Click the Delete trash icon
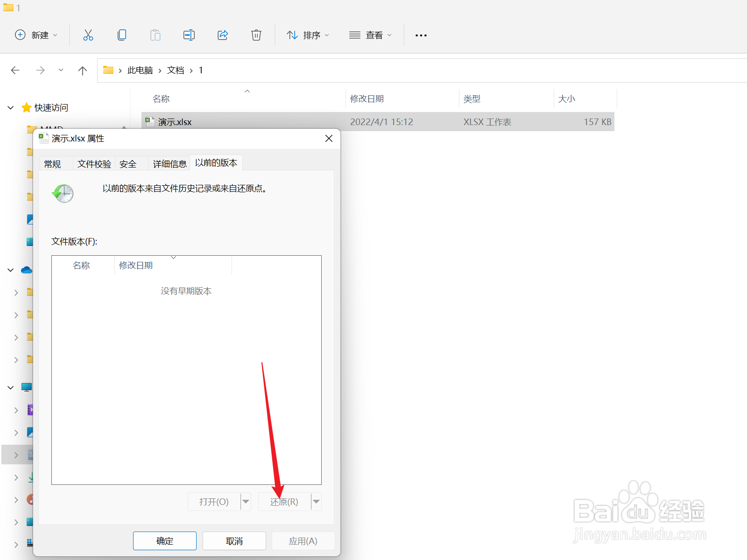 click(256, 35)
